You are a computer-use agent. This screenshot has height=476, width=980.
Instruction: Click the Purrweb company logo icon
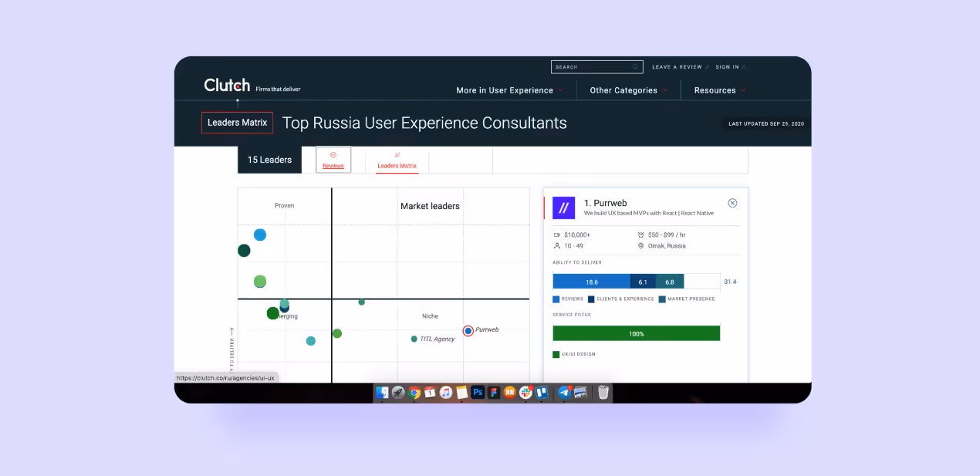(x=563, y=208)
